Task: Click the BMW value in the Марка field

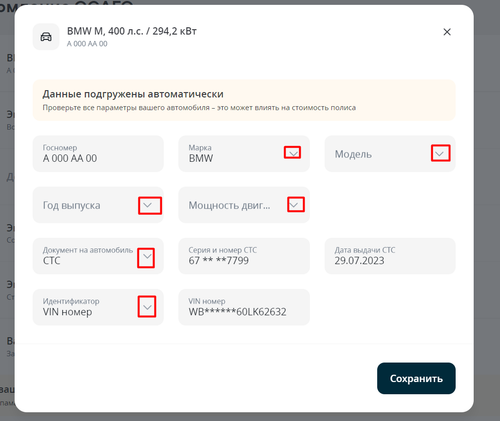Action: [201, 158]
